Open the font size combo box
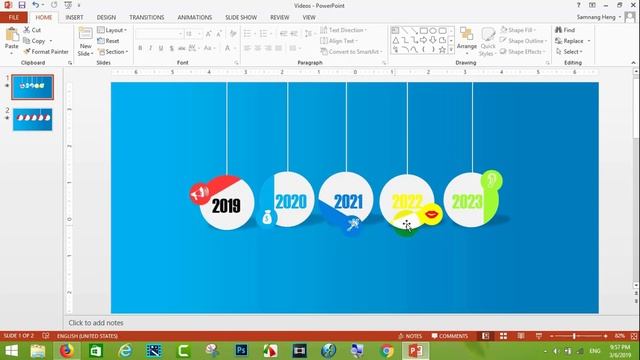Viewport: 640px width, 360px height. [193, 34]
